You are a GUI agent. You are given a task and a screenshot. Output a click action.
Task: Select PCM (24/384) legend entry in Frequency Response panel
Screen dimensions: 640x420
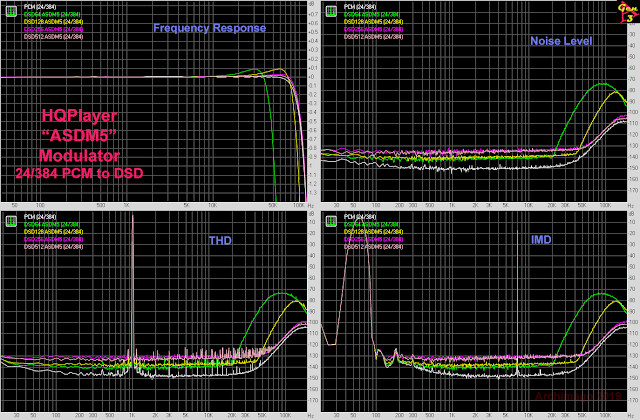(40, 7)
